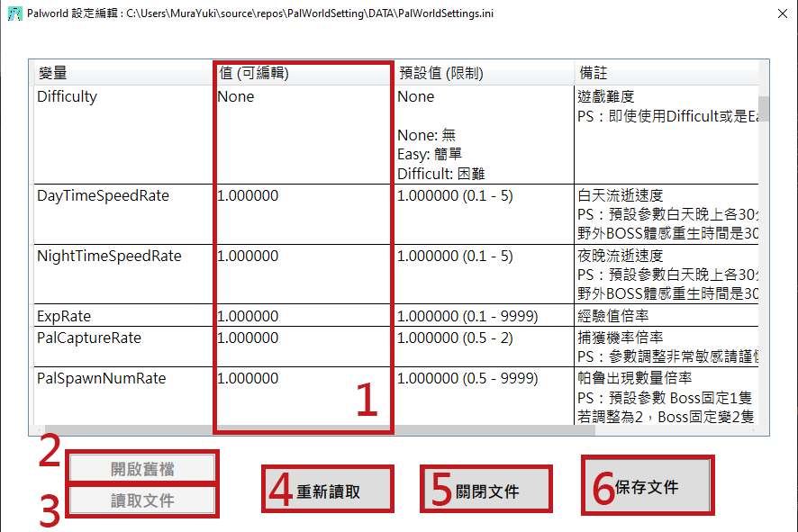Click the 關閉文件 close file button

point(486,491)
